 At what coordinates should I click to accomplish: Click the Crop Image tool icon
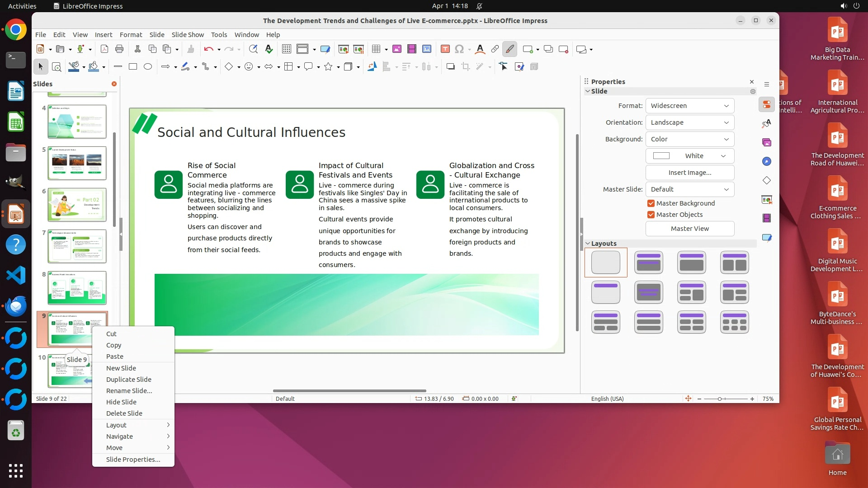pos(465,67)
